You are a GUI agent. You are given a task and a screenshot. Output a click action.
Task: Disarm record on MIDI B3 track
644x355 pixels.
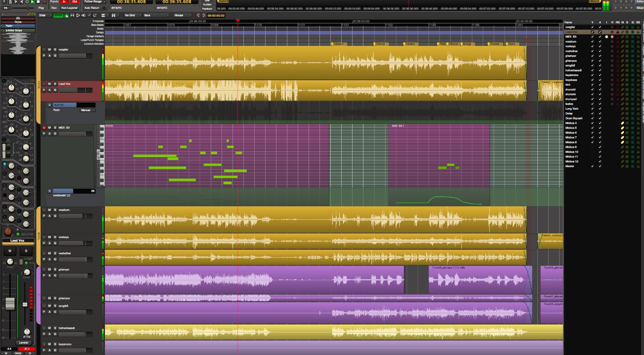coord(44,128)
